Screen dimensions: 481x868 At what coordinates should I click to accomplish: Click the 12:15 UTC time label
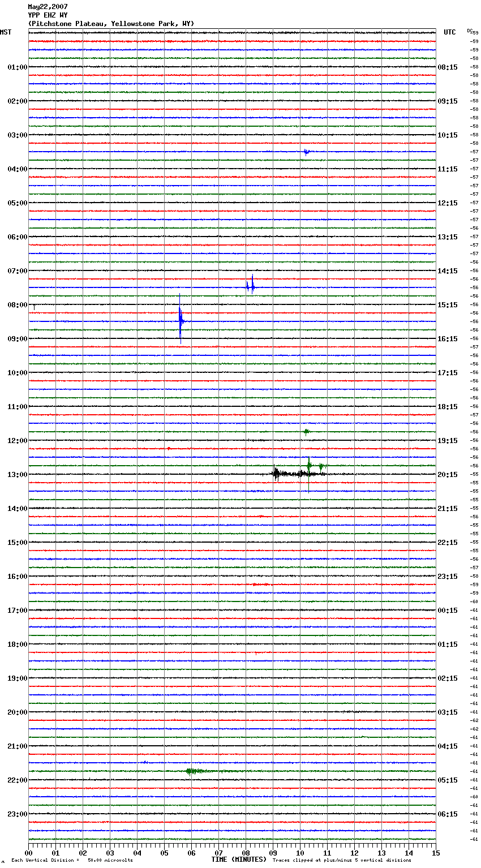(448, 203)
